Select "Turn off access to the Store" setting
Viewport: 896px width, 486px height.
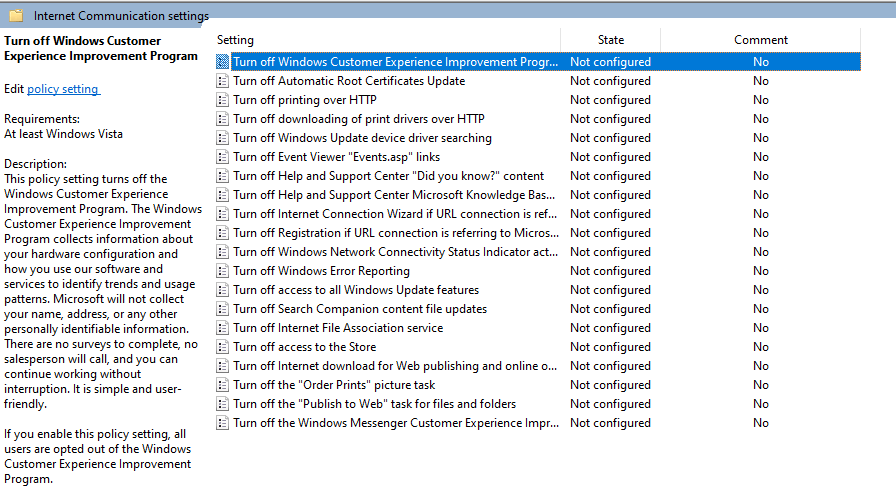305,347
